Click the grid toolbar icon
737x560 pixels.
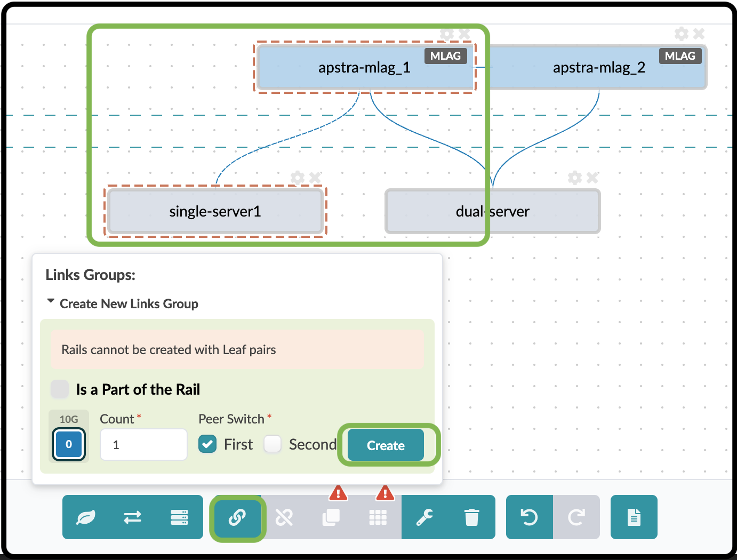(378, 517)
